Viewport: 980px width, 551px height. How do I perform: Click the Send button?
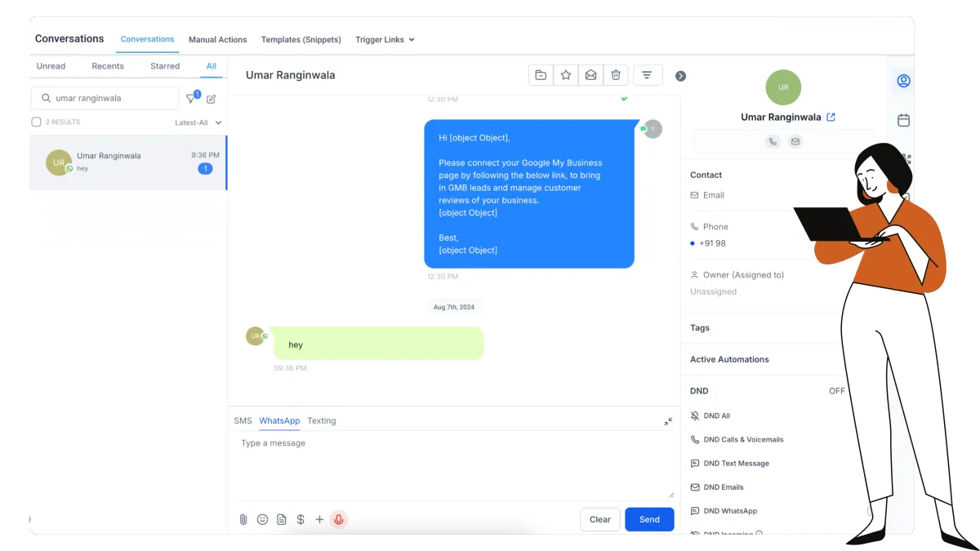pyautogui.click(x=649, y=519)
